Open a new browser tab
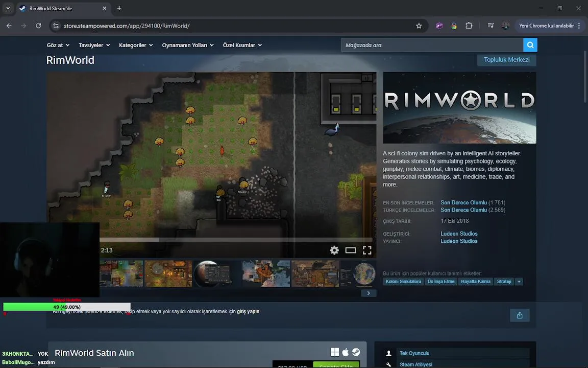The width and height of the screenshot is (588, 368). 119,8
